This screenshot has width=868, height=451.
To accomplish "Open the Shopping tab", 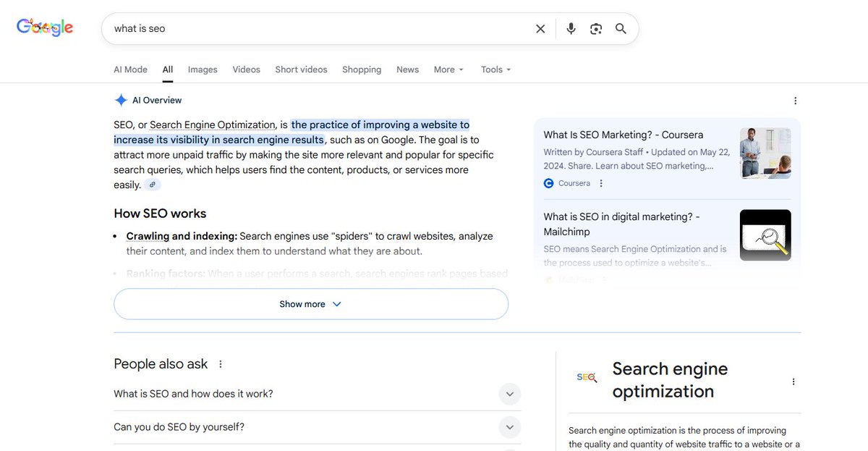I will [362, 69].
